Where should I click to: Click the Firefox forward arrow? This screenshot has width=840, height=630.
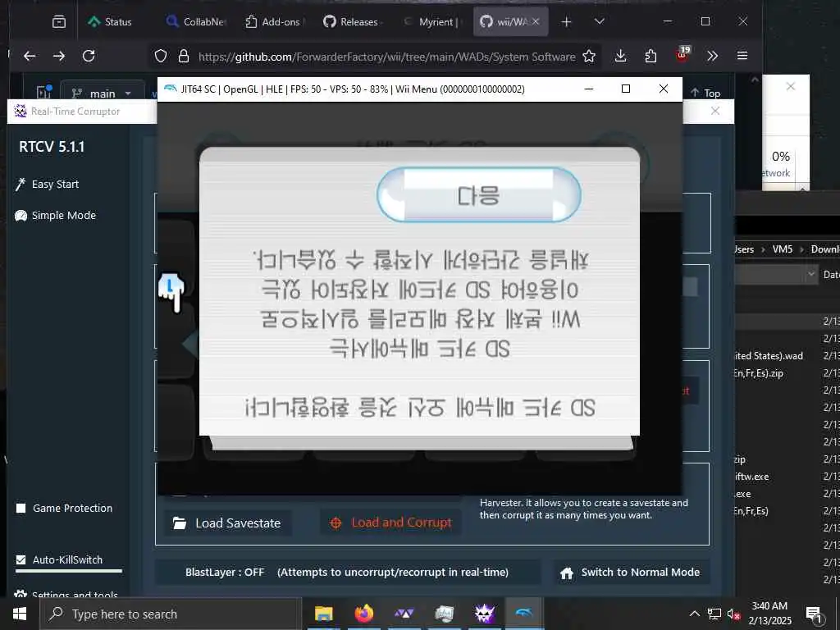point(59,56)
